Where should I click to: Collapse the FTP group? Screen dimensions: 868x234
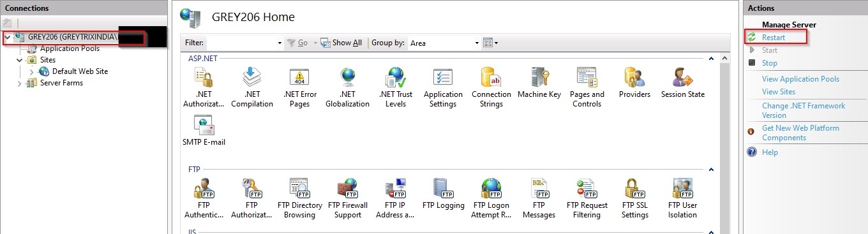[711, 170]
